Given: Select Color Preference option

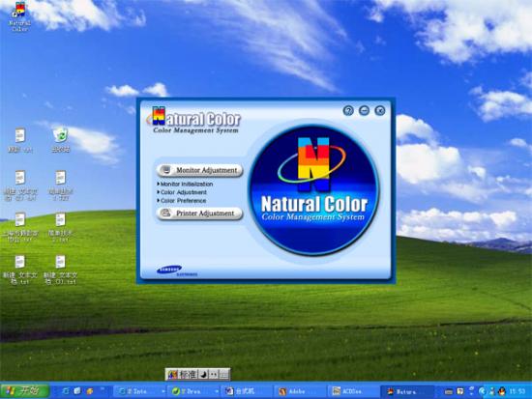Looking at the screenshot, I should point(182,200).
